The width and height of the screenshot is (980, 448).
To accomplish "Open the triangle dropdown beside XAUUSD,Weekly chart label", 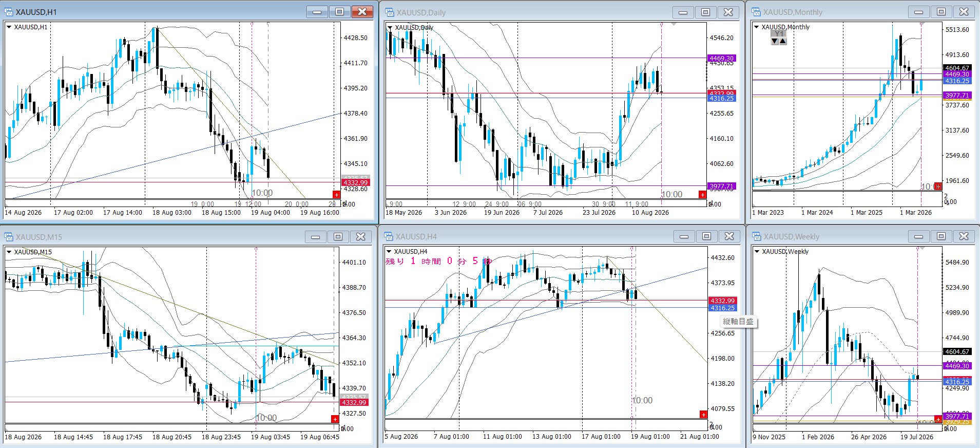I will point(757,252).
